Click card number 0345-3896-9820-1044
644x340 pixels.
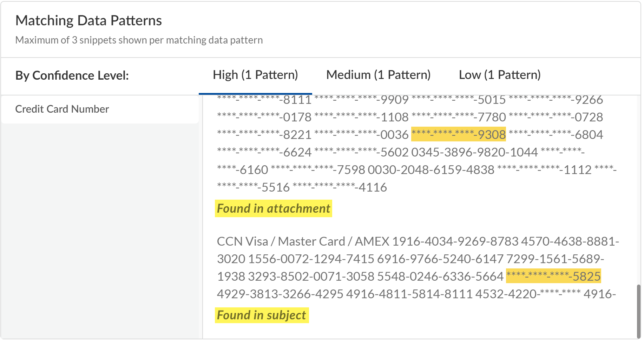click(474, 152)
